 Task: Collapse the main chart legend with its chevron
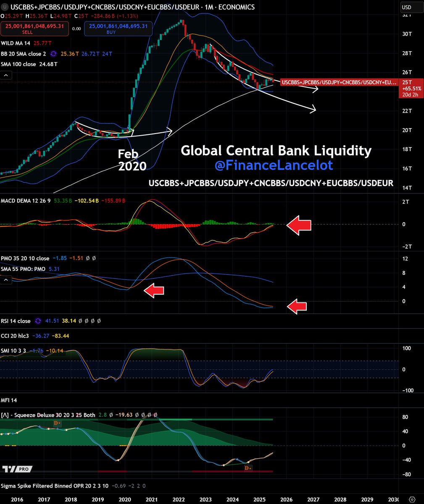[5, 75]
